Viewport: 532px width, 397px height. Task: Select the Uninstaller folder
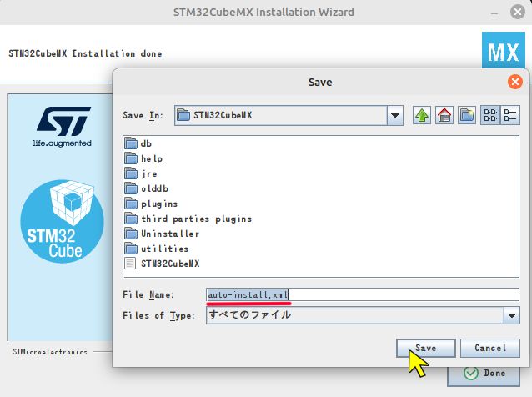click(x=162, y=234)
